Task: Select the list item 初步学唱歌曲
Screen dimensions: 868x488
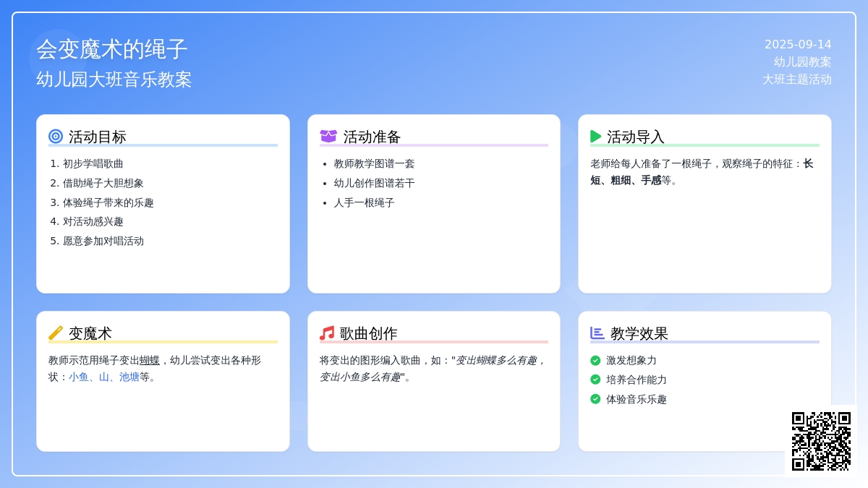Action: click(93, 164)
